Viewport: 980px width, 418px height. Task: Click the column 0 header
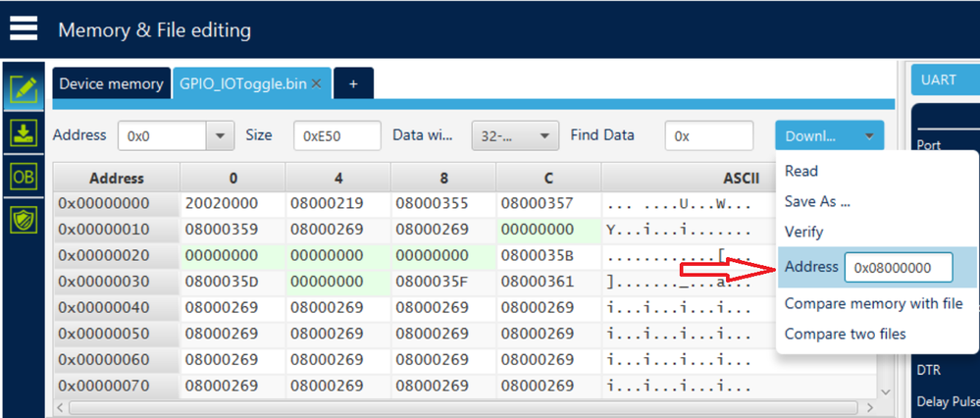pyautogui.click(x=233, y=178)
